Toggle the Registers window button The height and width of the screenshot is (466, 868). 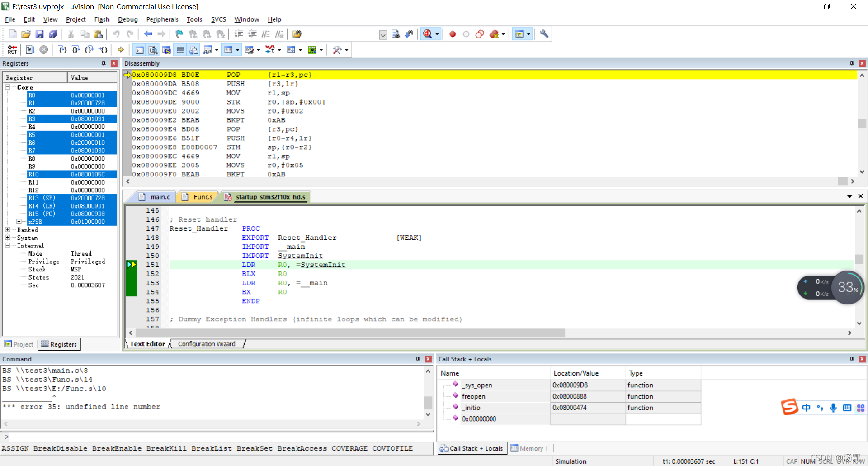[180, 50]
